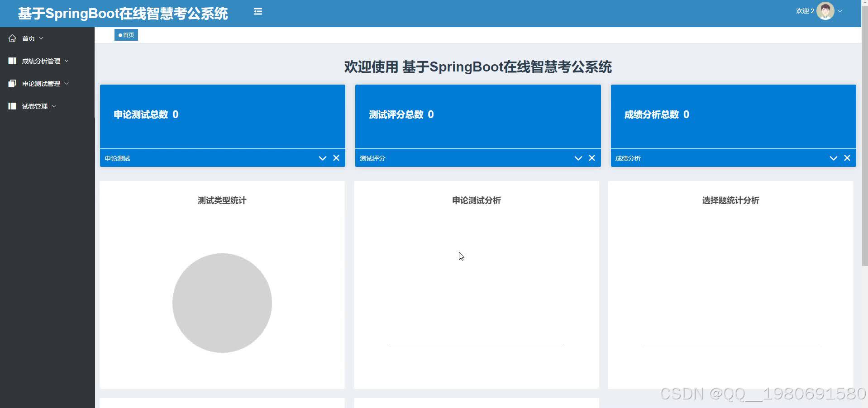Image resolution: width=868 pixels, height=408 pixels.
Task: Open the 首页 sidebar menu
Action: click(x=47, y=38)
